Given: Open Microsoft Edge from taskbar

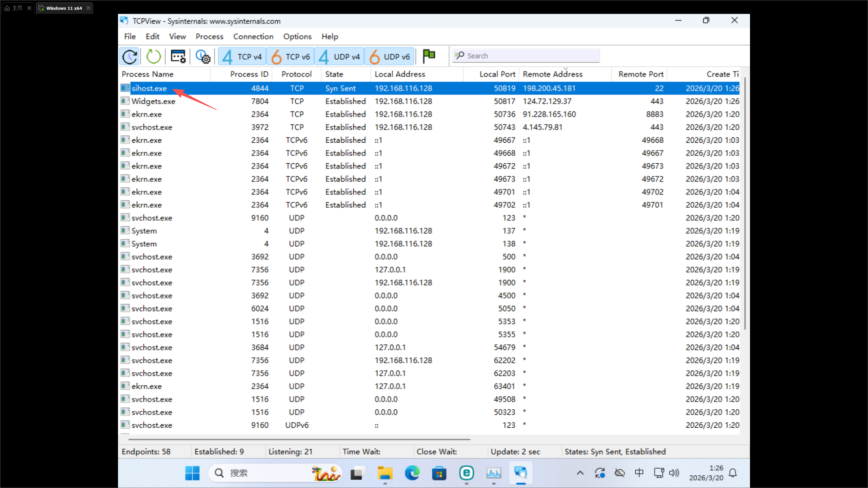Looking at the screenshot, I should [x=412, y=473].
